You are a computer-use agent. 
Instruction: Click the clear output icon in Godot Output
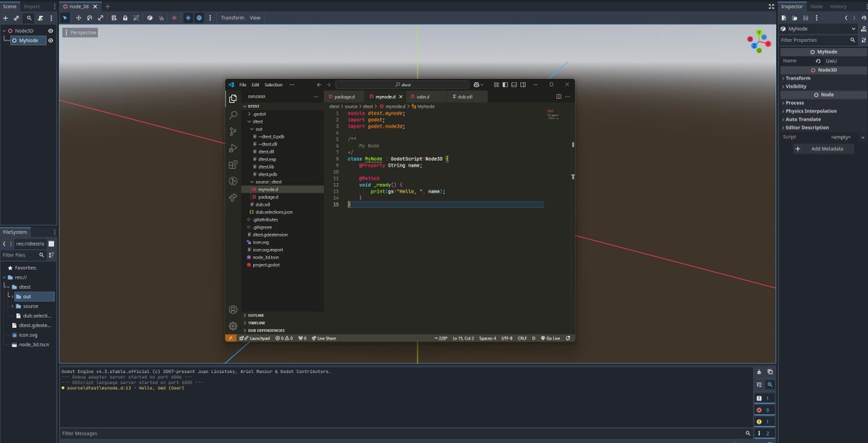(x=759, y=372)
